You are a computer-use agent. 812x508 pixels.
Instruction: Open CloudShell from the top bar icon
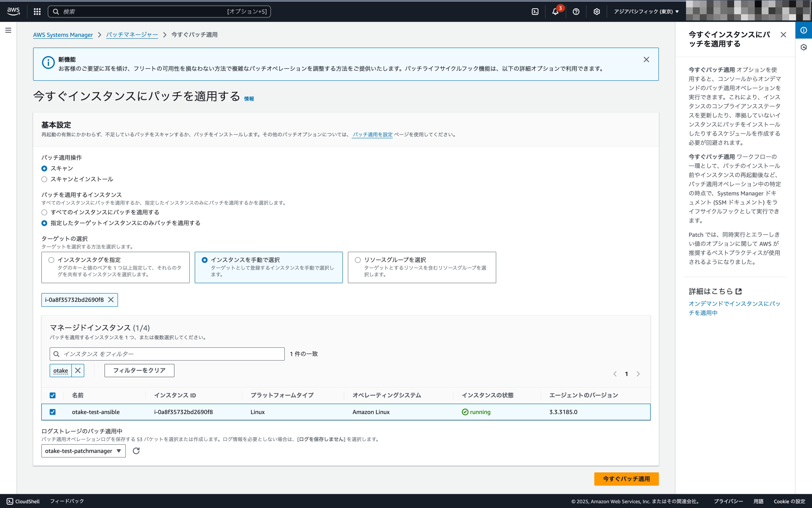pyautogui.click(x=535, y=12)
